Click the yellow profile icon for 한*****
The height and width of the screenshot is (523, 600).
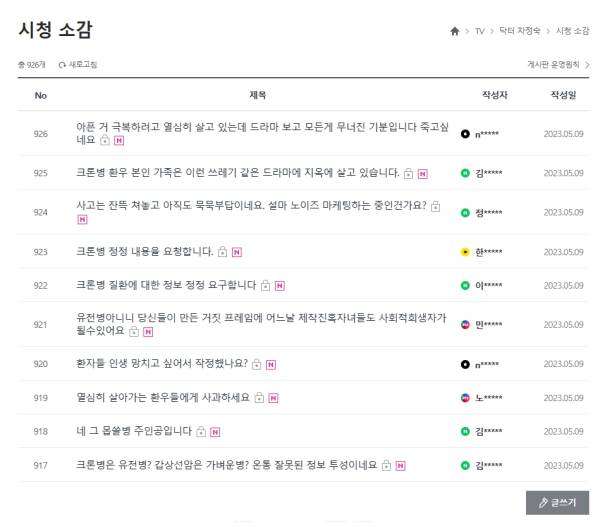pyautogui.click(x=465, y=252)
